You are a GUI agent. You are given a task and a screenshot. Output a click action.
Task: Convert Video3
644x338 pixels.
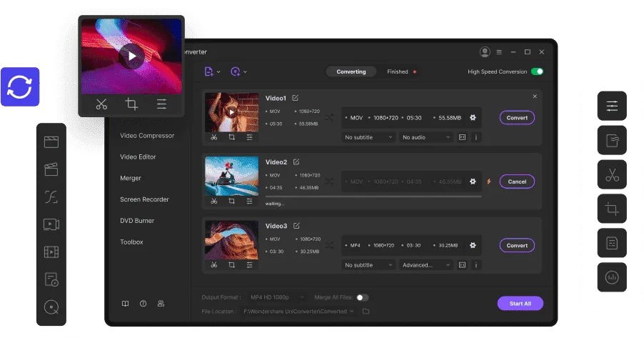tap(517, 246)
